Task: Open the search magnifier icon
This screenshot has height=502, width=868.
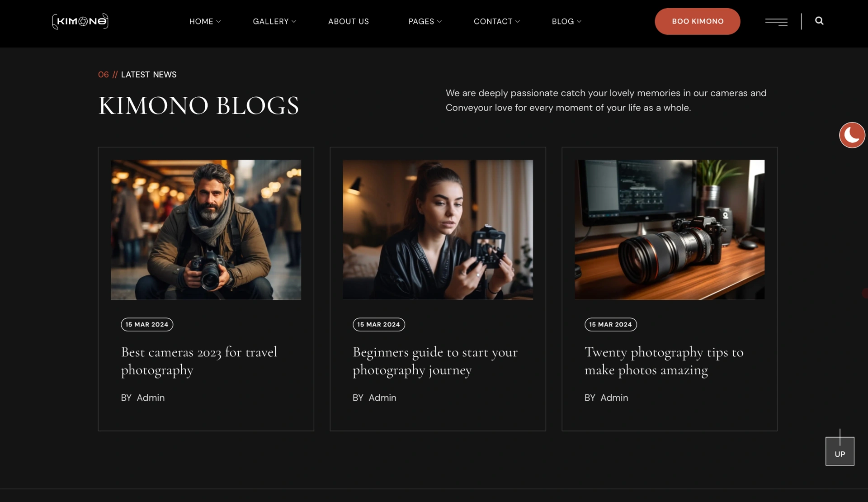Action: (819, 21)
